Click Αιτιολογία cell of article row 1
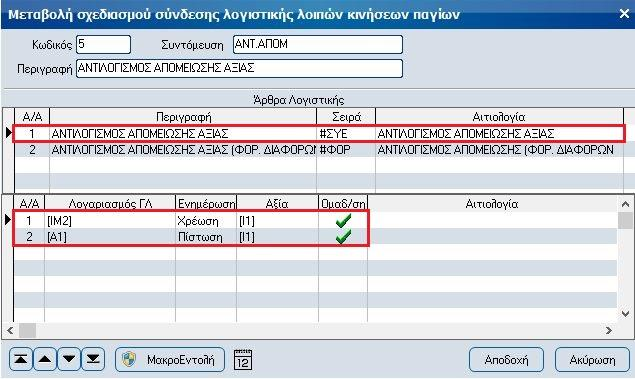The width and height of the screenshot is (635, 379). (x=499, y=134)
